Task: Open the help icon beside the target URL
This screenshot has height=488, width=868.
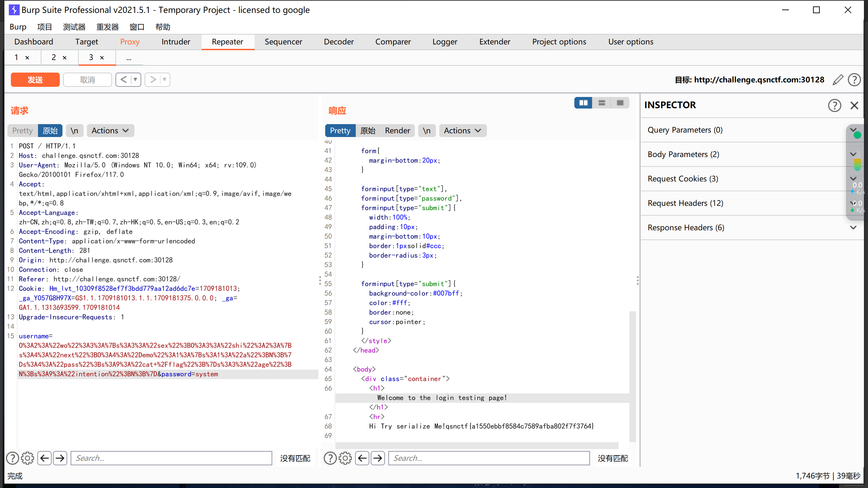Action: (854, 80)
